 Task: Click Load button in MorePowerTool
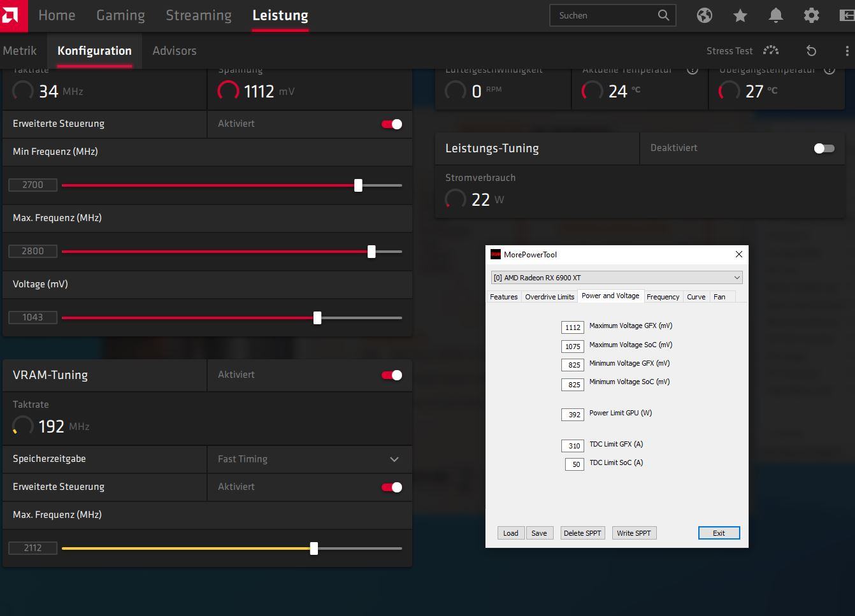511,533
